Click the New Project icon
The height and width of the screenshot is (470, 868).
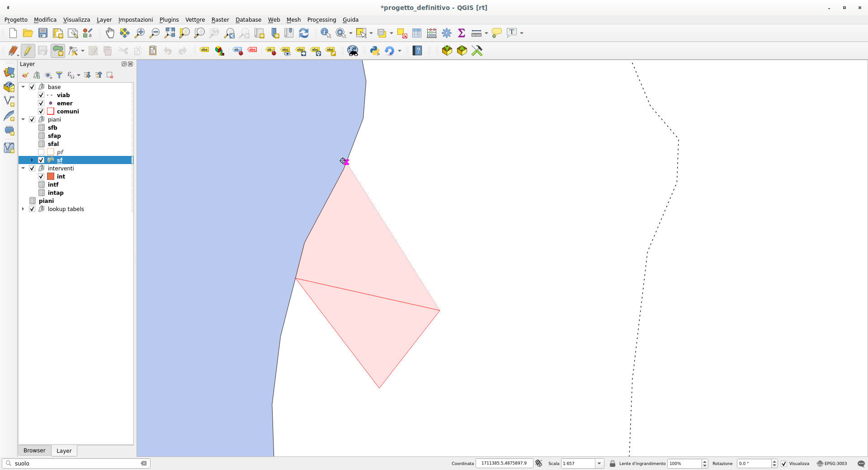13,33
